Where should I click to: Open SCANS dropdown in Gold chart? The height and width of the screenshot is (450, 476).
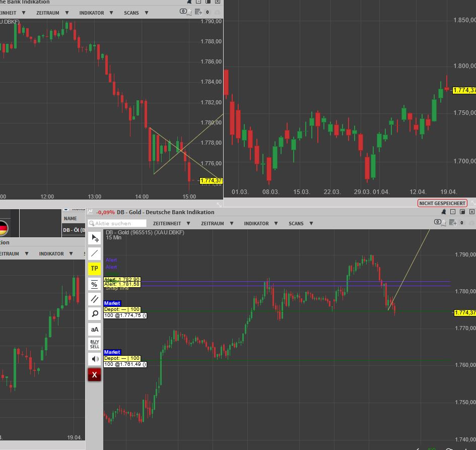301,223
